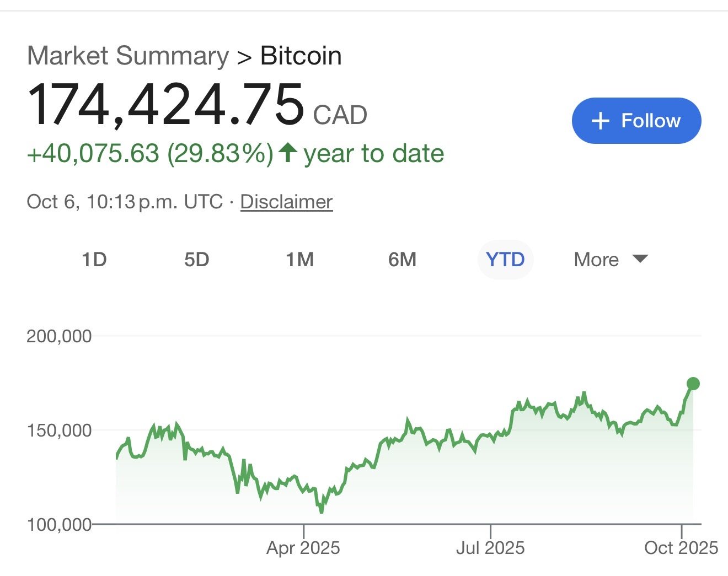Choose the 6M time range tab
Screen dimensions: 728x576
click(x=402, y=259)
